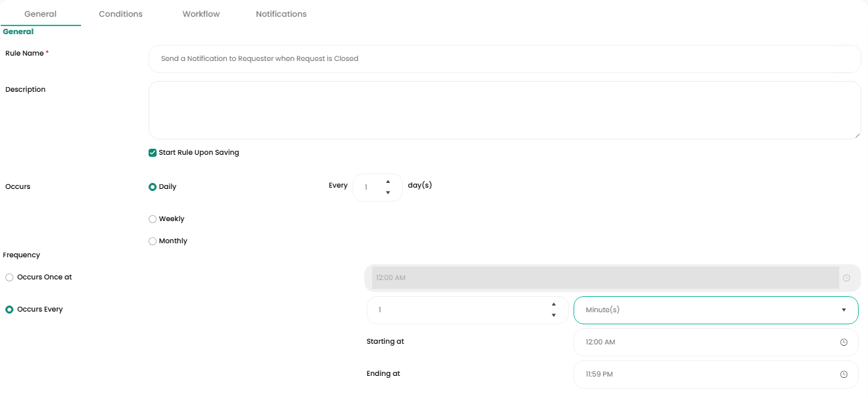The width and height of the screenshot is (868, 398).
Task: Click the clock icon in Ending at field
Action: [844, 375]
